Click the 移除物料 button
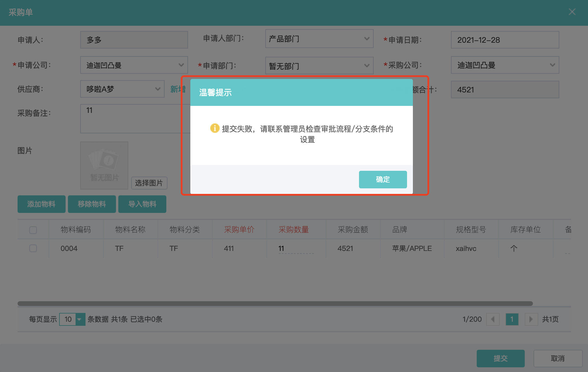This screenshot has height=372, width=588. (92, 204)
